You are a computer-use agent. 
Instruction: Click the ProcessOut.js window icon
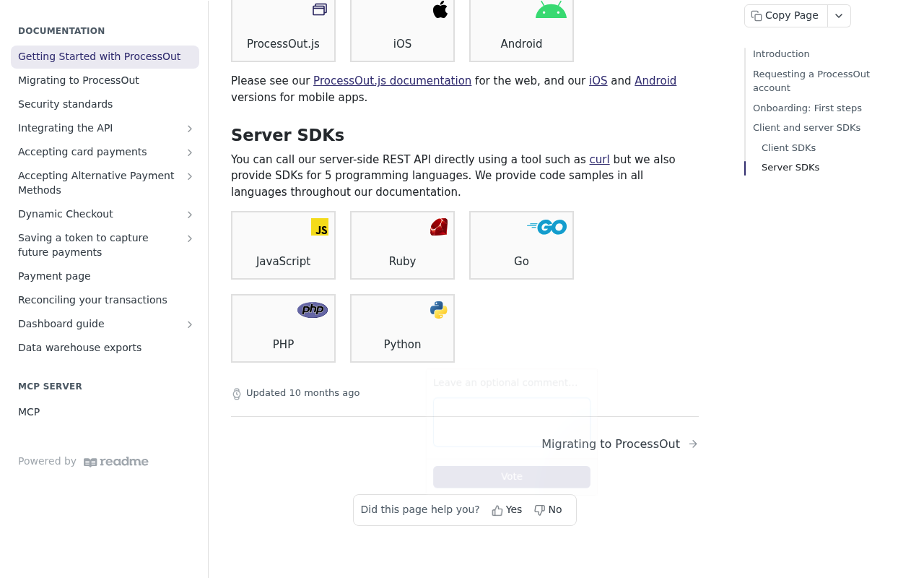320,9
